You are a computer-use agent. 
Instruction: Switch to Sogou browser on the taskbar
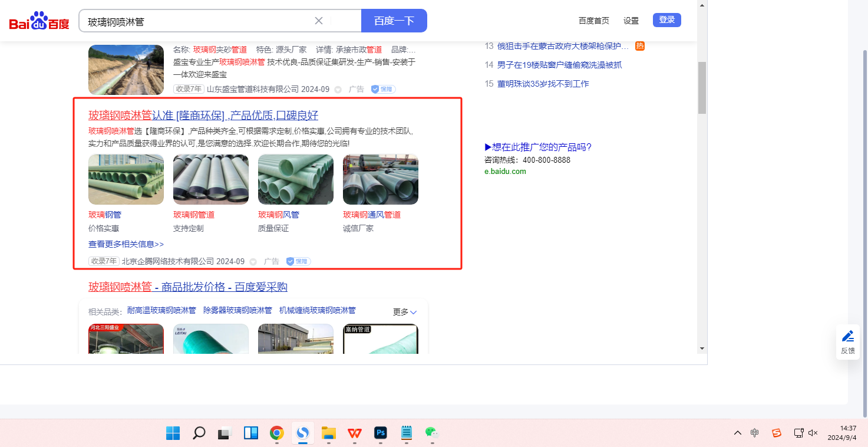pyautogui.click(x=303, y=433)
